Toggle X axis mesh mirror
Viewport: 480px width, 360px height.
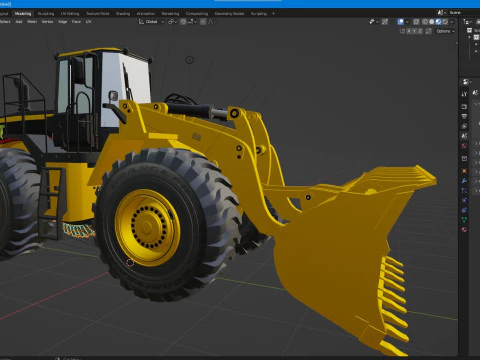[409, 31]
